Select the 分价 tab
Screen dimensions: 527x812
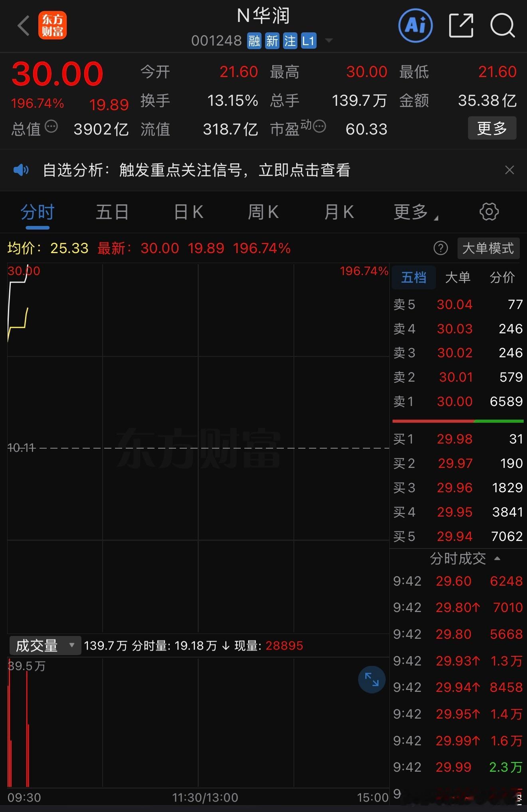pos(502,277)
